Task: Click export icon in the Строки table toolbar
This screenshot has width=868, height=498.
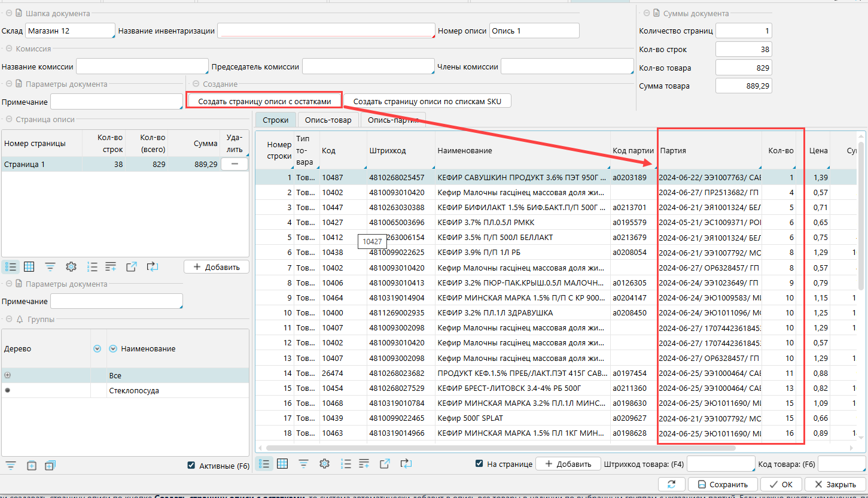Action: (x=386, y=463)
